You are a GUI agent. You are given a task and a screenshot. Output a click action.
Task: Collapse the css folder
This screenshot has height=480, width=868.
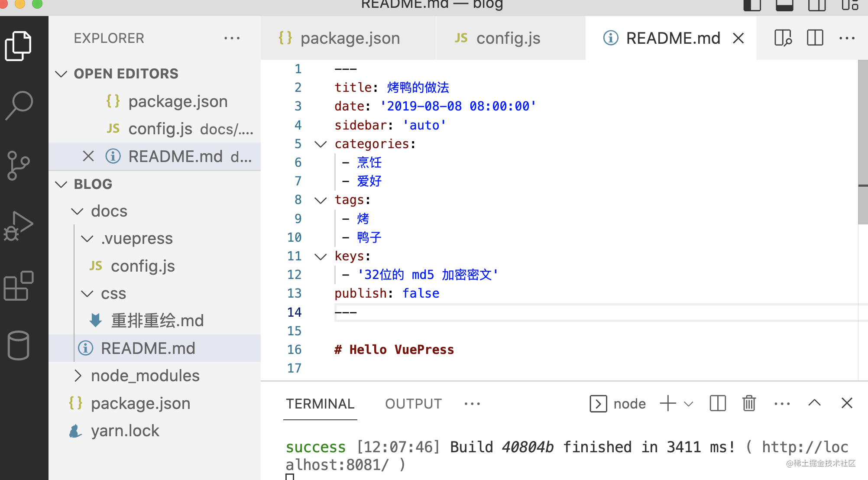tap(87, 294)
